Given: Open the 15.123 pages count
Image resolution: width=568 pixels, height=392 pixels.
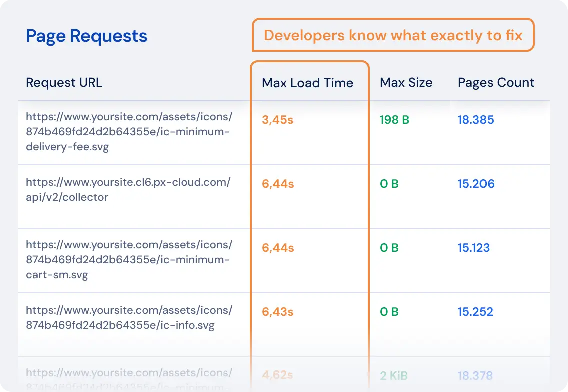Looking at the screenshot, I should point(474,248).
